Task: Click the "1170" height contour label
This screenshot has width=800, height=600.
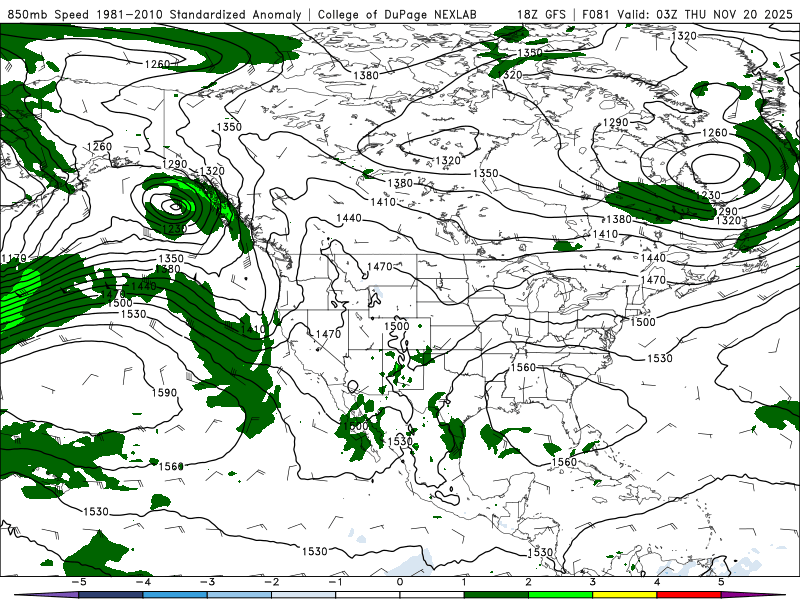Action: (13, 259)
